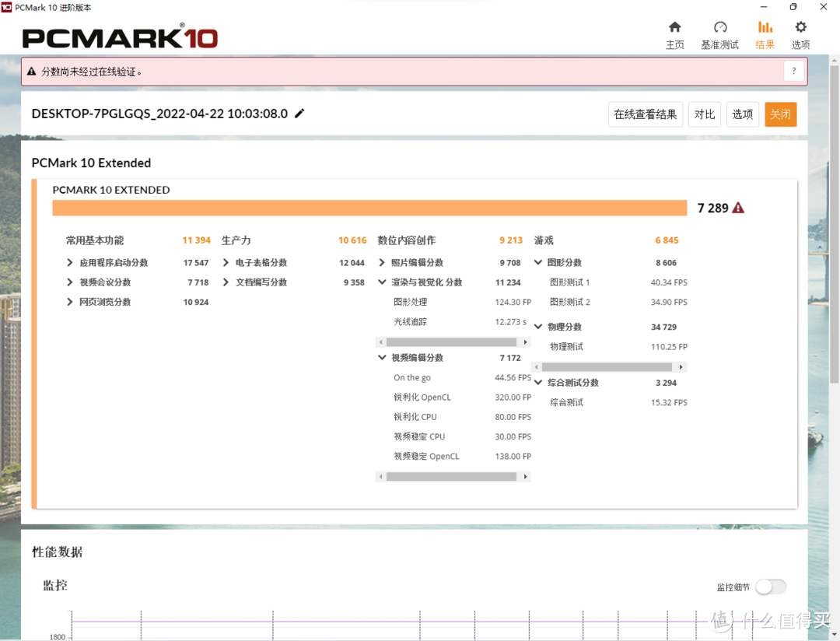Click right arrow of gaming section scrollbar

tap(681, 367)
